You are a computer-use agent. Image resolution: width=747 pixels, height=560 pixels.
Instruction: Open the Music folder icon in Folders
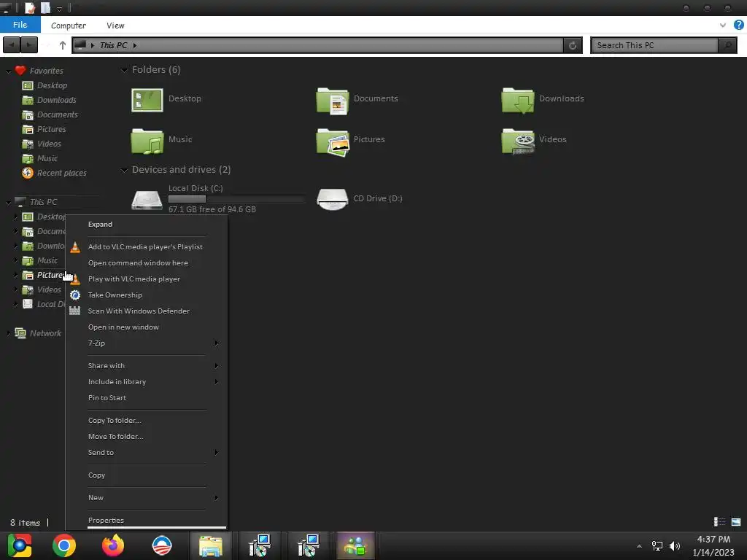pyautogui.click(x=147, y=141)
